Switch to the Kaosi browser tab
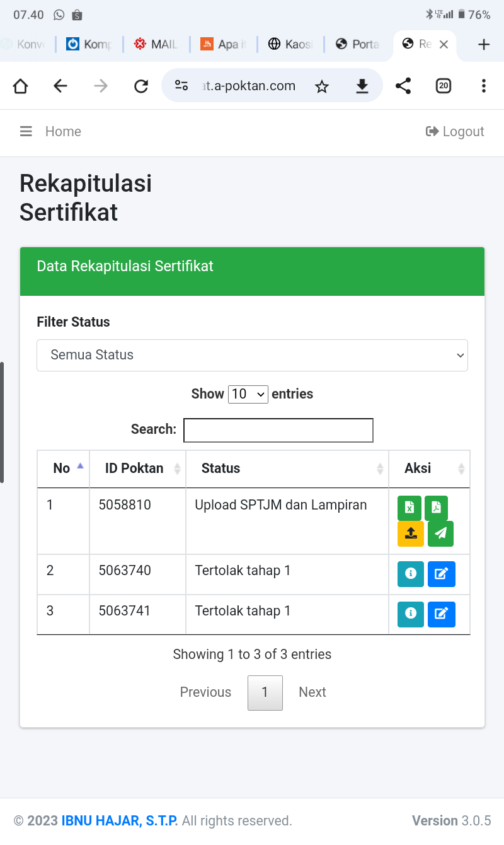504x845 pixels. (290, 44)
